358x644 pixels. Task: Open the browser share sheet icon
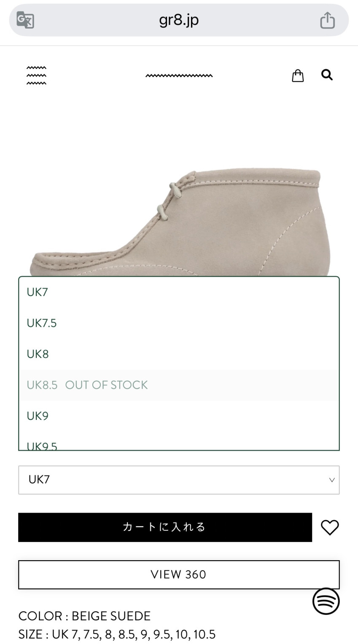(327, 20)
